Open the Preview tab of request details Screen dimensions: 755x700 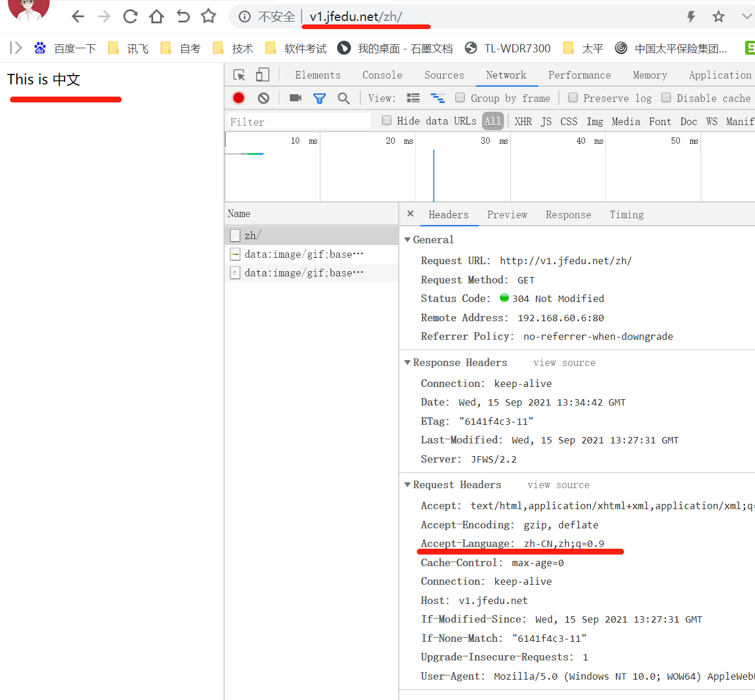507,215
